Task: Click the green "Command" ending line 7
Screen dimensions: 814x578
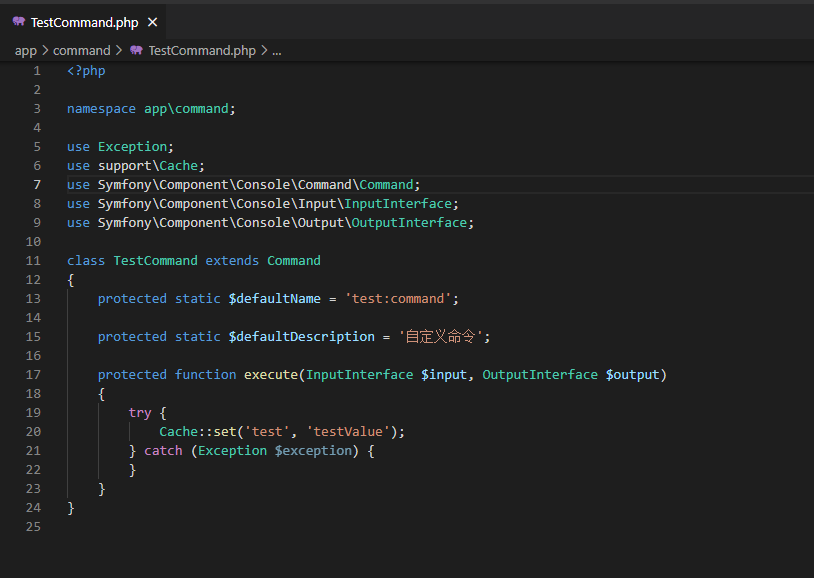Action: click(386, 185)
